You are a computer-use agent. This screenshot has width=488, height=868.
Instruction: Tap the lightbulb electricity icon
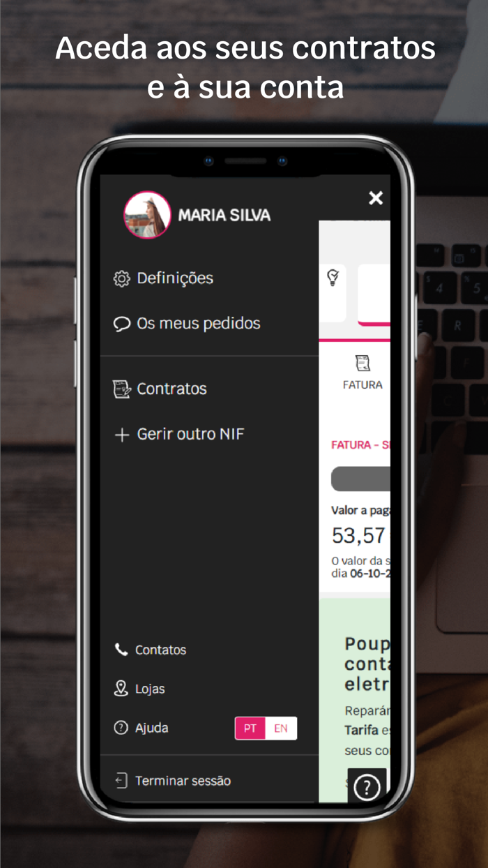(333, 278)
